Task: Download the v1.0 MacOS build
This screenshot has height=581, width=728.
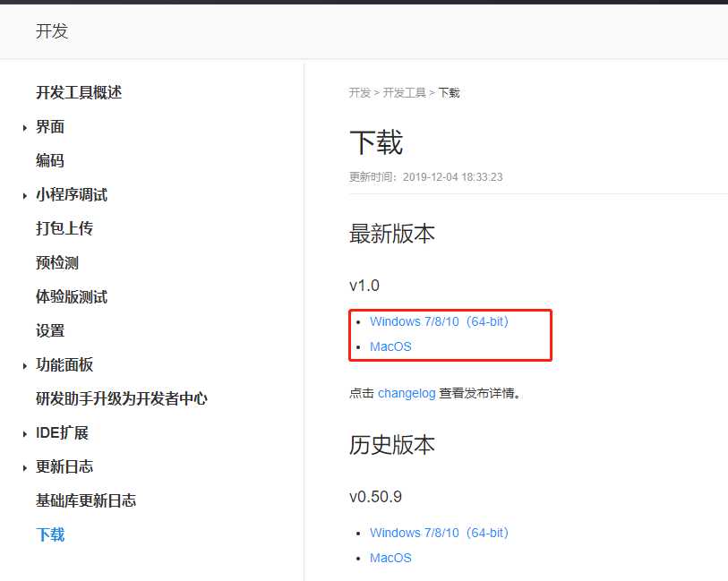Action: (x=390, y=346)
